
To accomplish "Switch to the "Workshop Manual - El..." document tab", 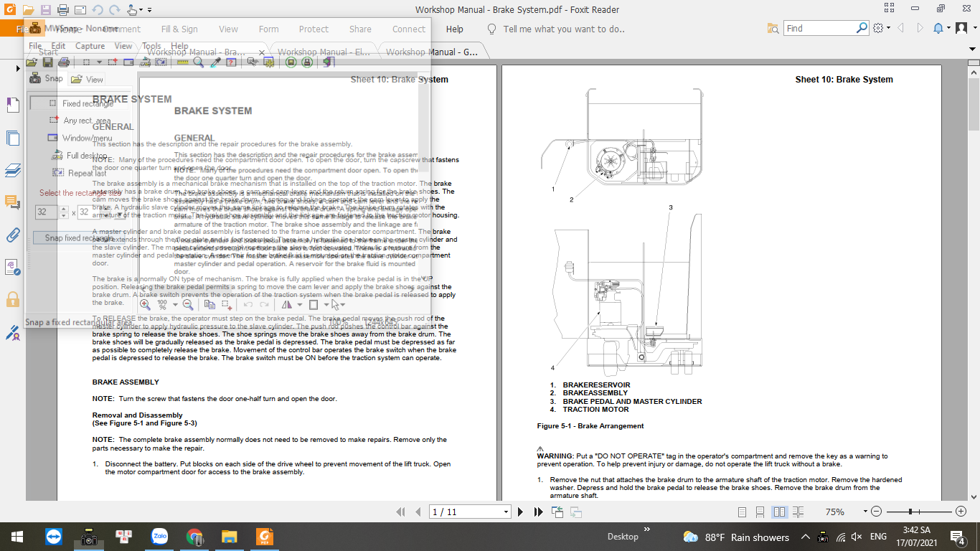I will [x=324, y=51].
